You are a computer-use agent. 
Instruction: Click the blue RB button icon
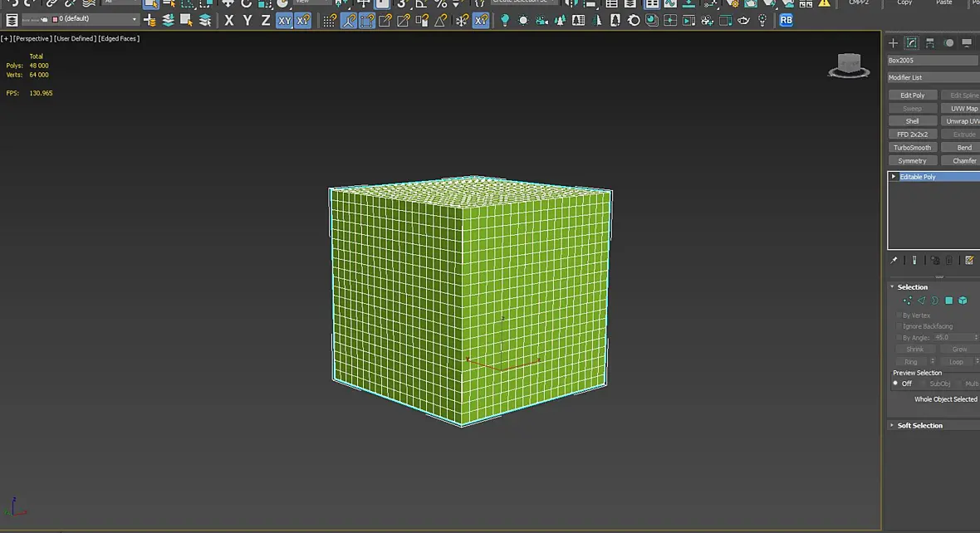786,21
